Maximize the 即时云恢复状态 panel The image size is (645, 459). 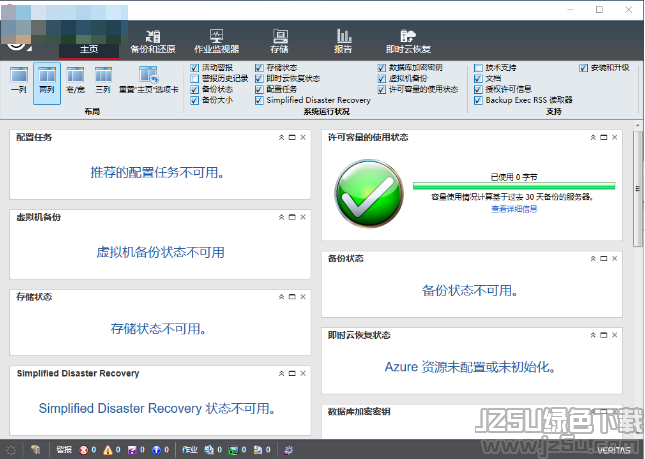(604, 335)
